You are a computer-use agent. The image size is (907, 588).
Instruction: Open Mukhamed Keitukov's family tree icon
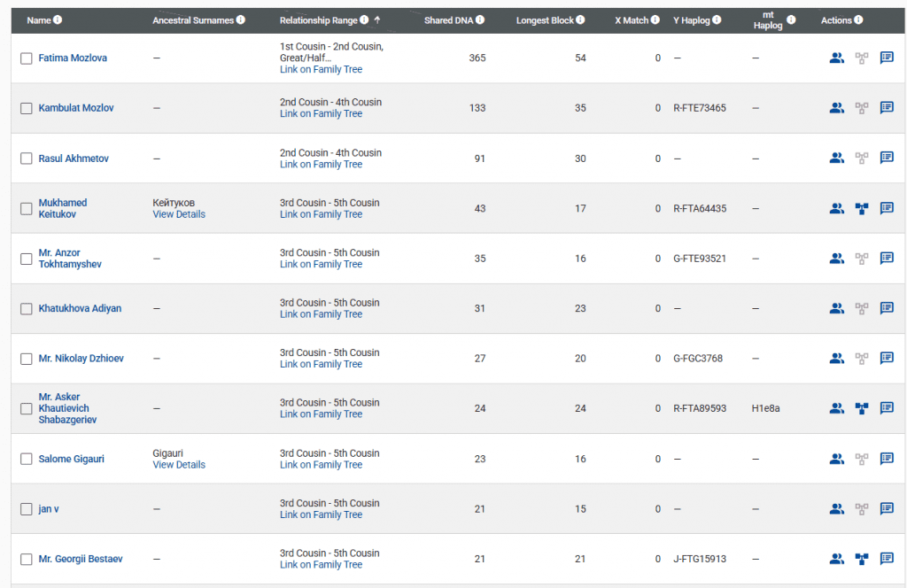click(862, 209)
